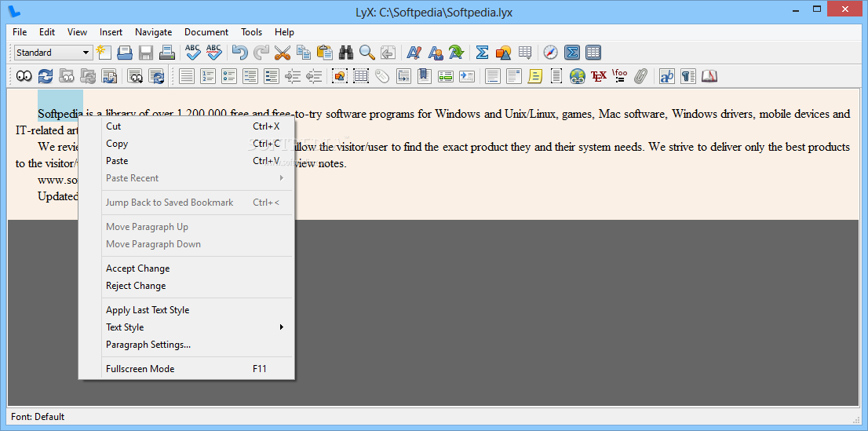Open paragraph settings pilcrow icon
This screenshot has height=431, width=868.
(x=687, y=76)
